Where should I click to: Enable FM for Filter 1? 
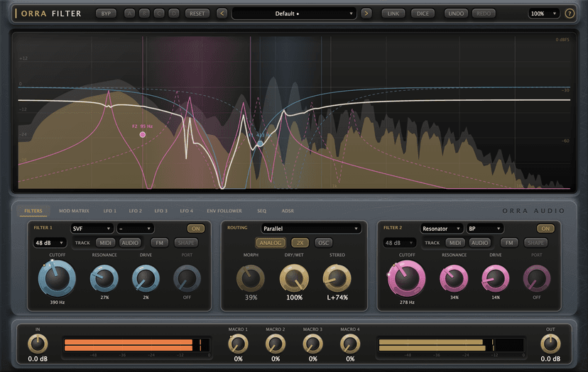159,243
